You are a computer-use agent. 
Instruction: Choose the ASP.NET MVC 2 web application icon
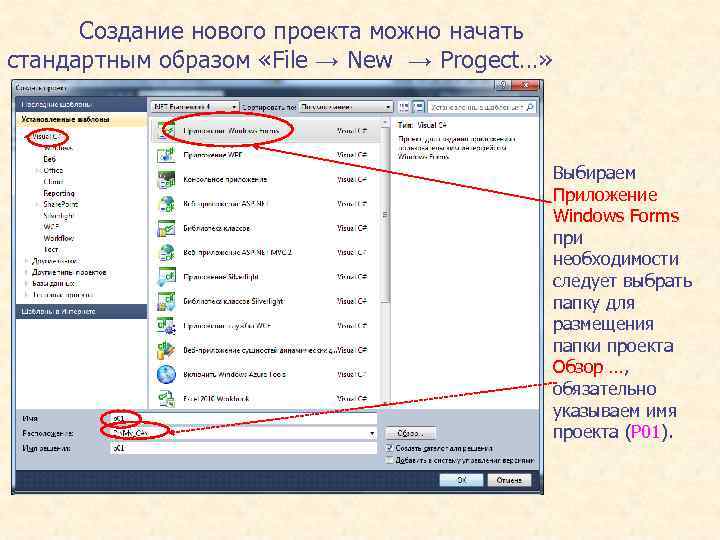(x=166, y=252)
